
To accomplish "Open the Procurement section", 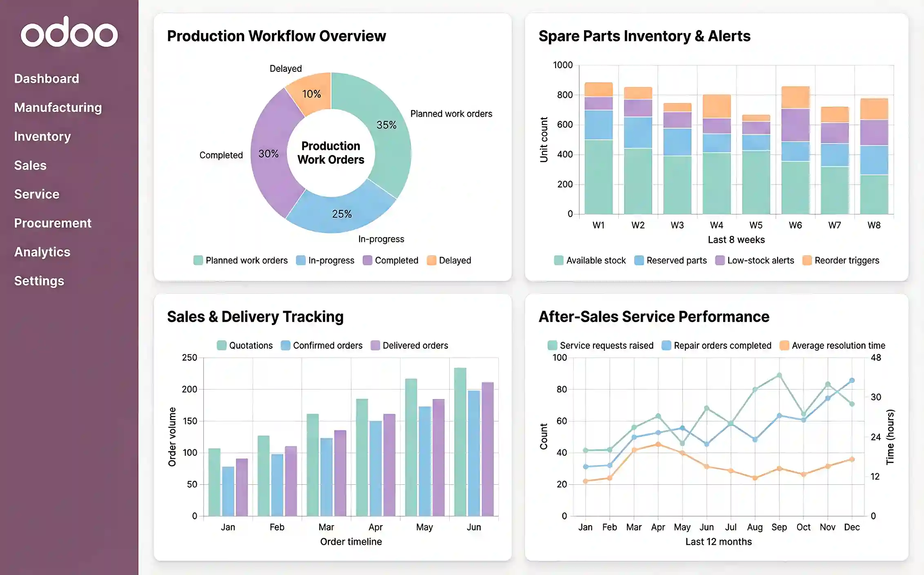I will (x=53, y=223).
